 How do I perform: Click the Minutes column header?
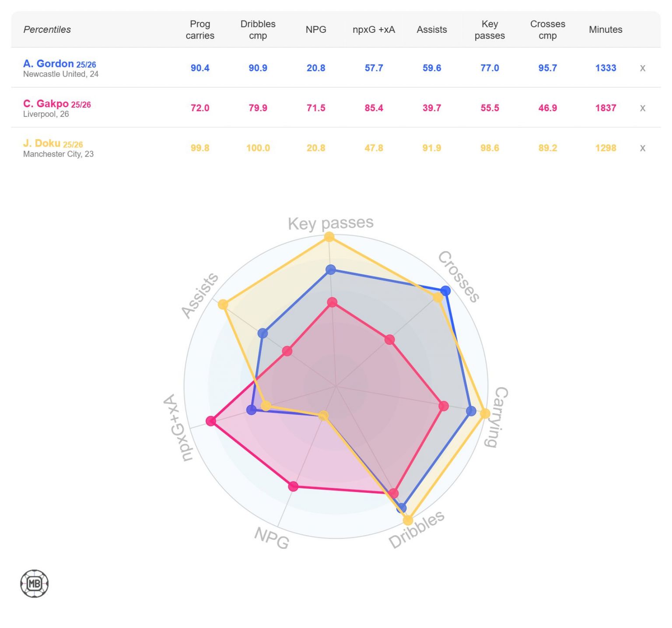point(605,30)
